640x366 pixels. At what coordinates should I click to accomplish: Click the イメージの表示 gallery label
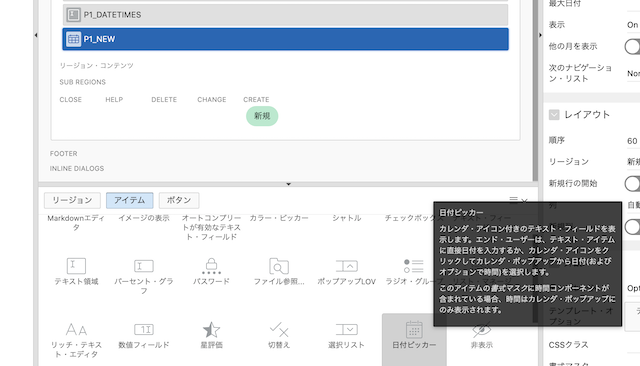coord(144,218)
